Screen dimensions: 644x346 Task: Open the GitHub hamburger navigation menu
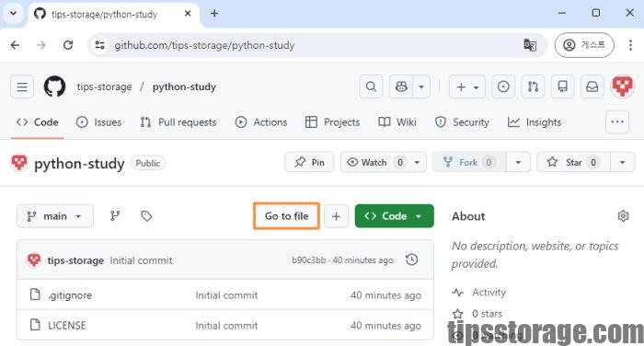pos(22,86)
